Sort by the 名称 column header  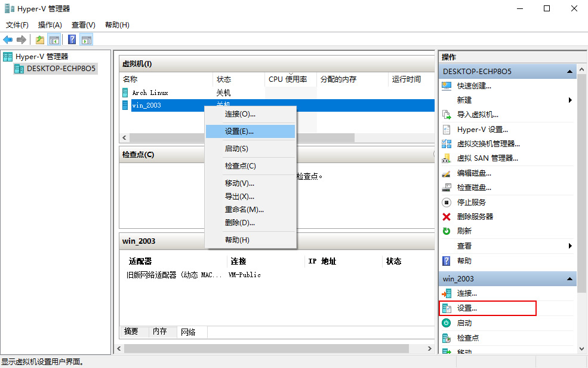(x=166, y=79)
